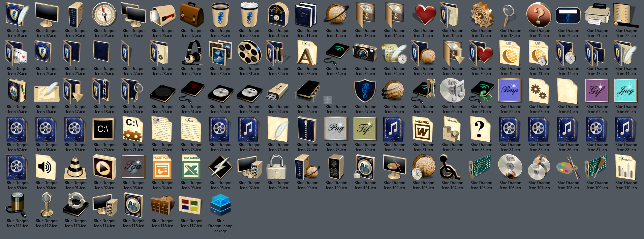The image size is (644, 239).
Task: Click the Registry blocks Icon 82.ico
Action: pyautogui.click(x=452, y=129)
